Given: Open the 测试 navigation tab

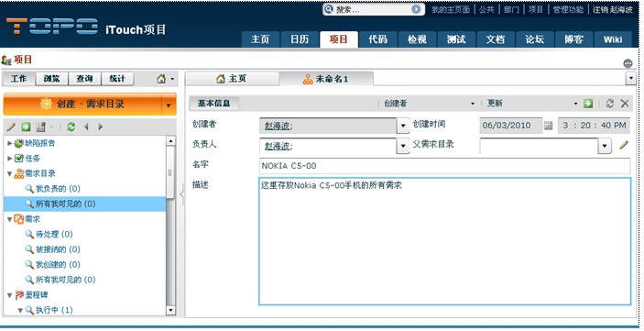Looking at the screenshot, I should (456, 39).
